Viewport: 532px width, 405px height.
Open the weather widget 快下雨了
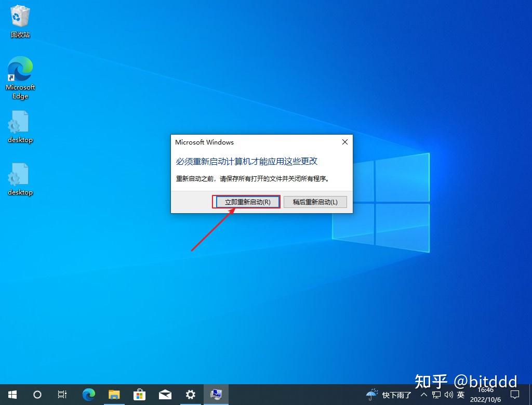(389, 395)
